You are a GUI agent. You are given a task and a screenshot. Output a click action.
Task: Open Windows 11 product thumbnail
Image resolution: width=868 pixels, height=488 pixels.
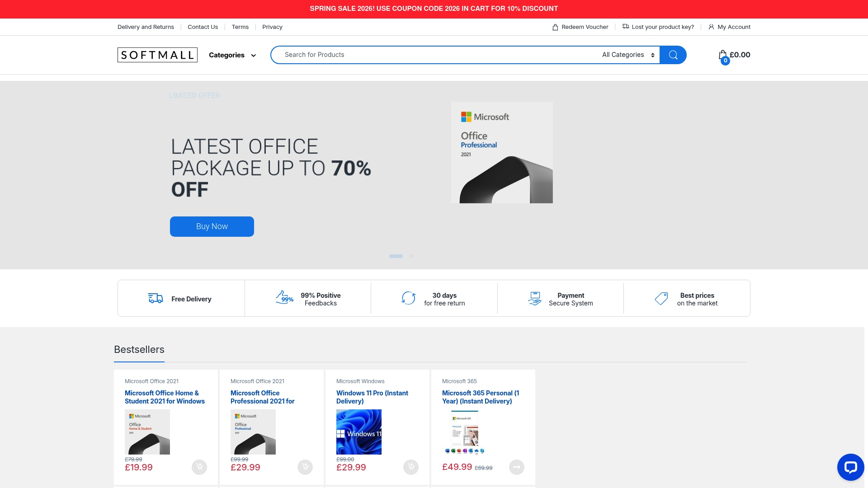point(359,432)
